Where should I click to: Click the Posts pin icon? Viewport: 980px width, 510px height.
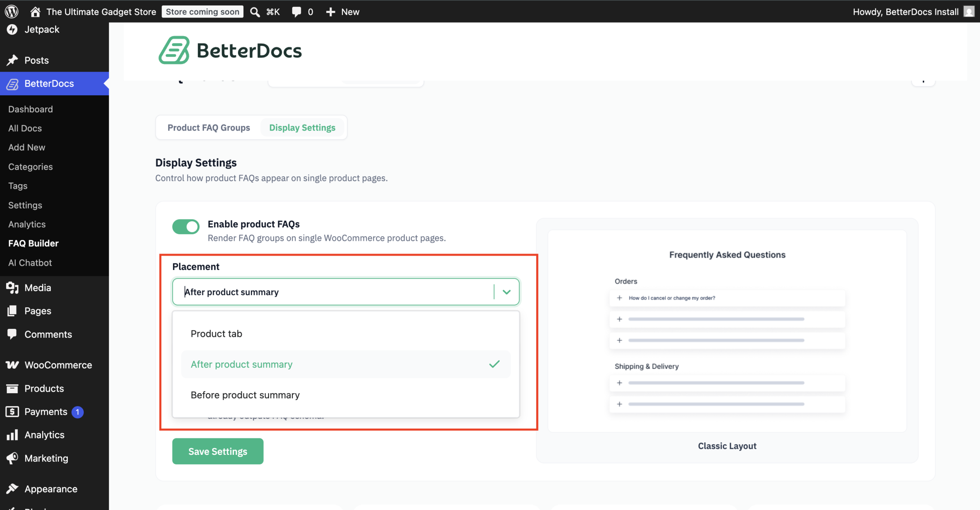pos(12,60)
